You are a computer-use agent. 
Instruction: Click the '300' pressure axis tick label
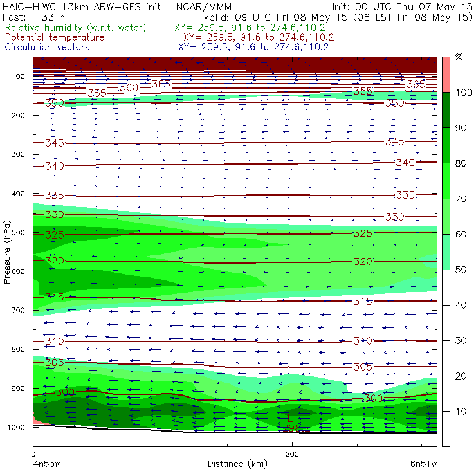(x=18, y=154)
